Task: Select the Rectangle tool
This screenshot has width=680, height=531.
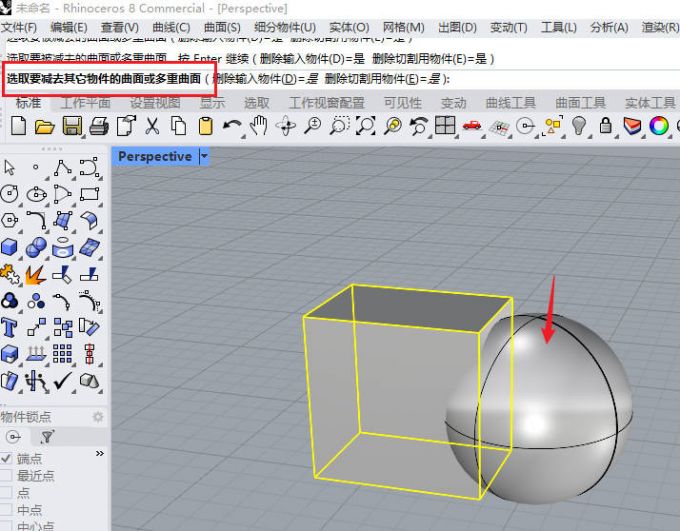Action: point(89,194)
